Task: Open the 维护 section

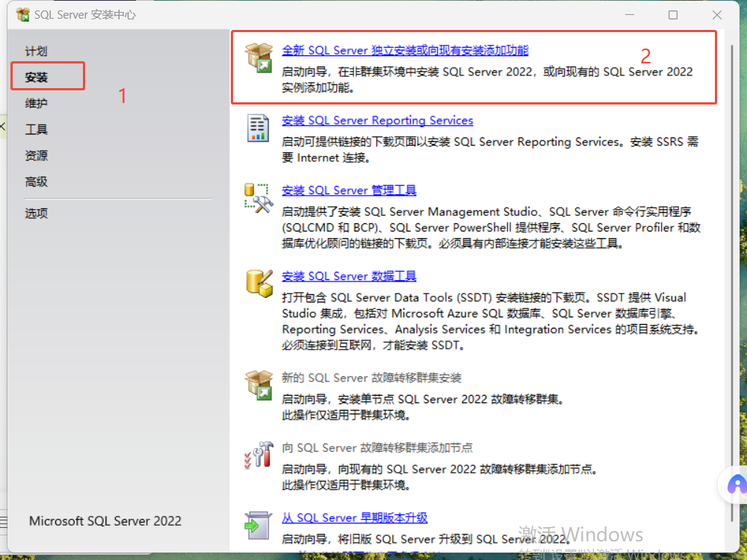Action: coord(36,102)
